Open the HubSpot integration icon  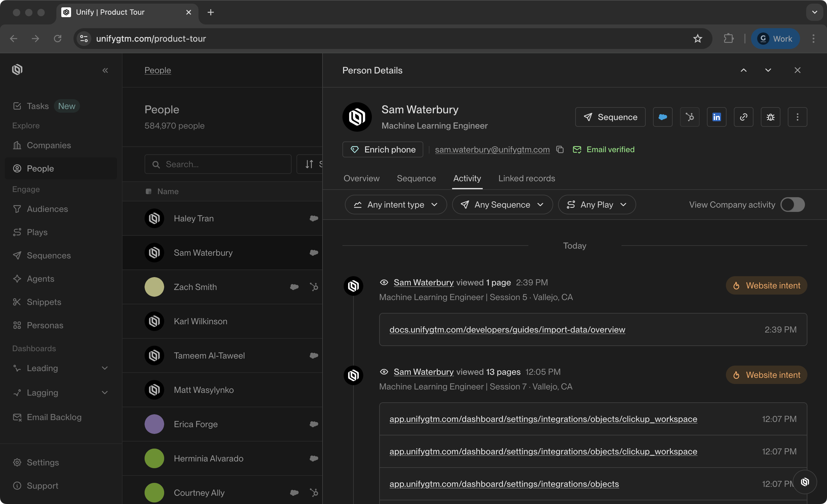click(690, 117)
